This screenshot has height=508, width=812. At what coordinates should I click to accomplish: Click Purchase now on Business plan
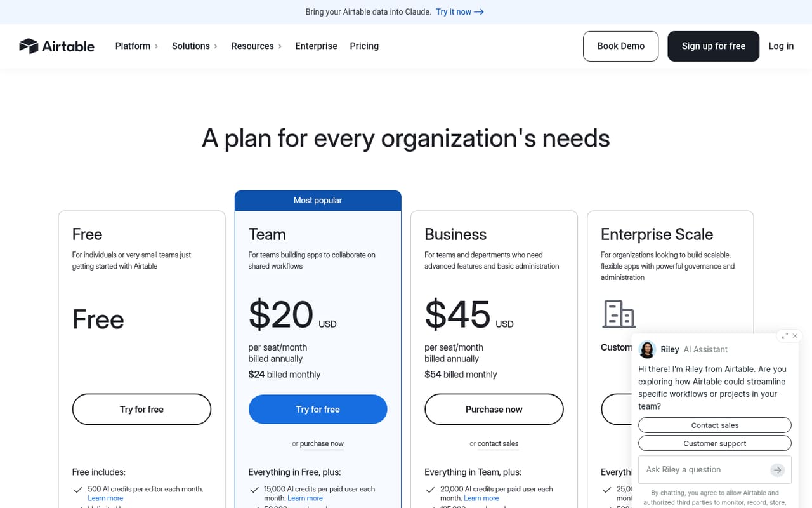(494, 410)
